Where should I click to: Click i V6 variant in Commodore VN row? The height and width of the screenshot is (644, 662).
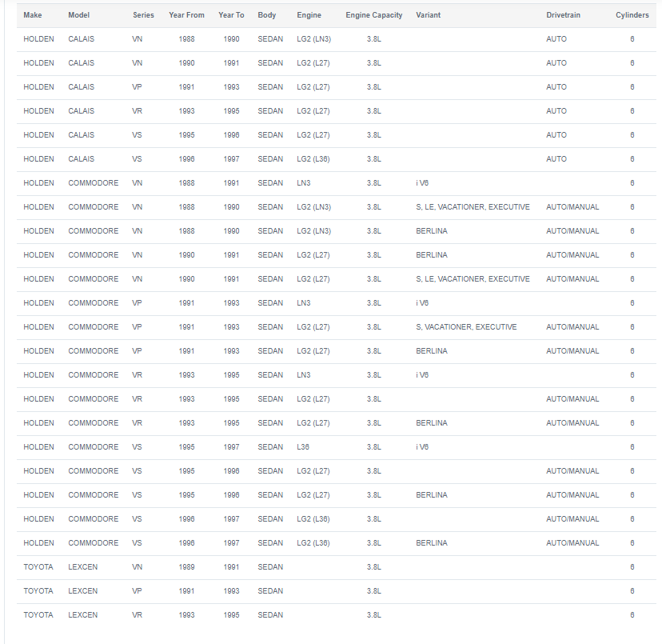pos(422,183)
